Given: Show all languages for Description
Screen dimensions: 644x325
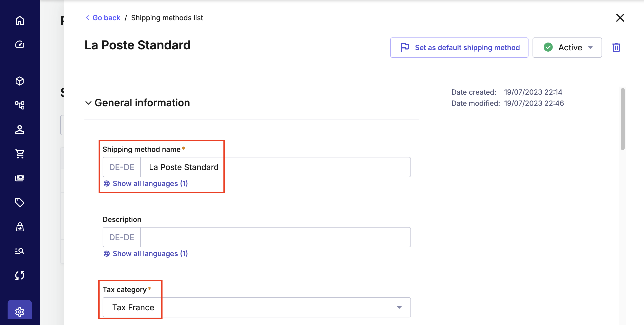Looking at the screenshot, I should tap(150, 254).
